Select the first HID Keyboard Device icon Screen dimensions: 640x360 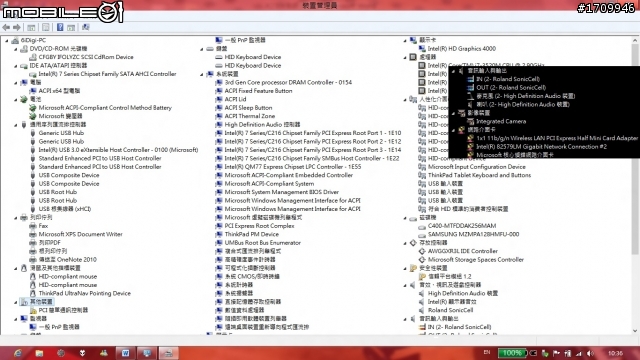[x=219, y=57]
